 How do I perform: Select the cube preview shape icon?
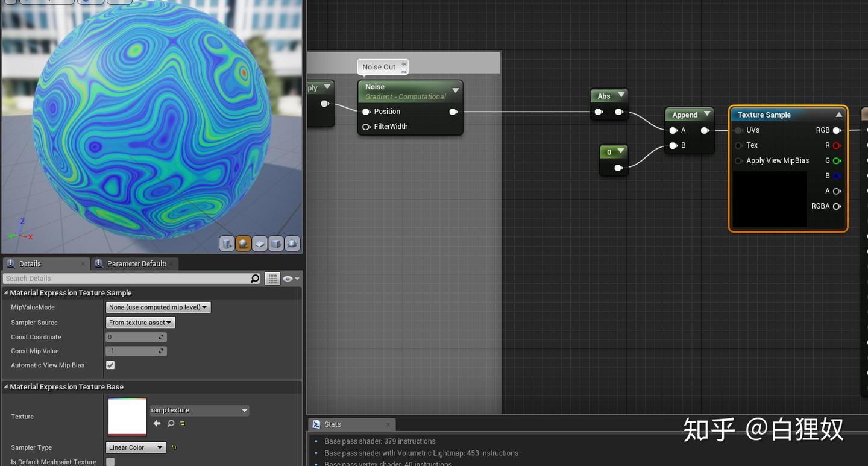tap(276, 244)
